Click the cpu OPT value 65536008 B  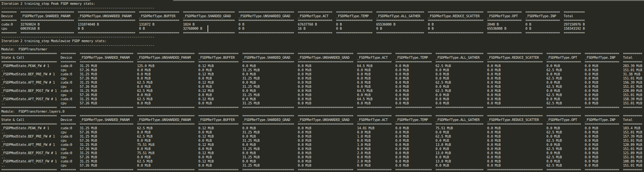tap(497, 28)
